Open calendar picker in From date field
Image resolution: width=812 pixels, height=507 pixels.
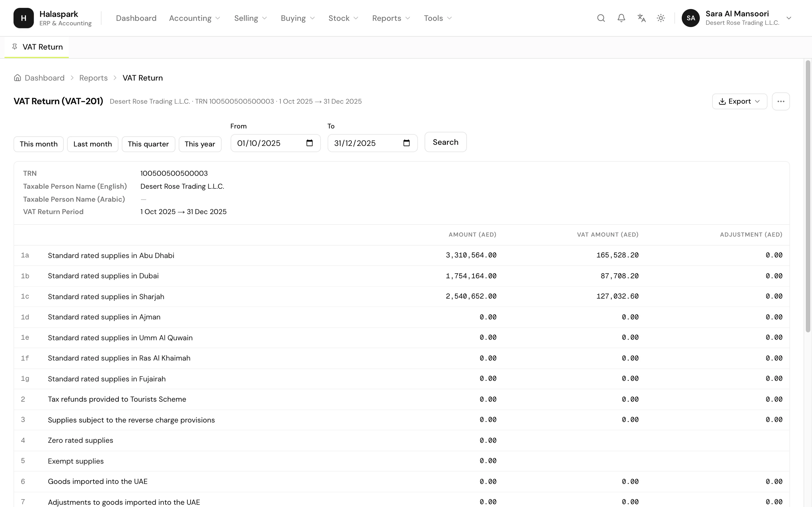[x=309, y=143]
